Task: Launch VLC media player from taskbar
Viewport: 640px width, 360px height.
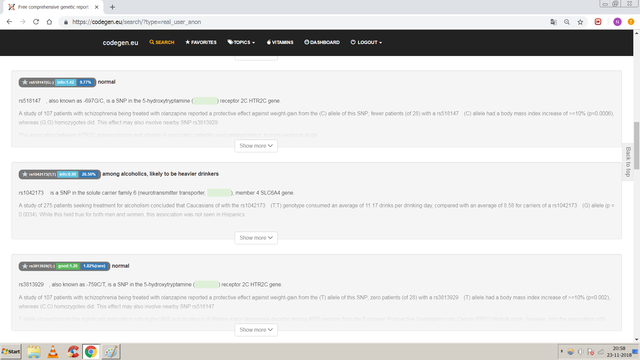Action: pyautogui.click(x=53, y=351)
